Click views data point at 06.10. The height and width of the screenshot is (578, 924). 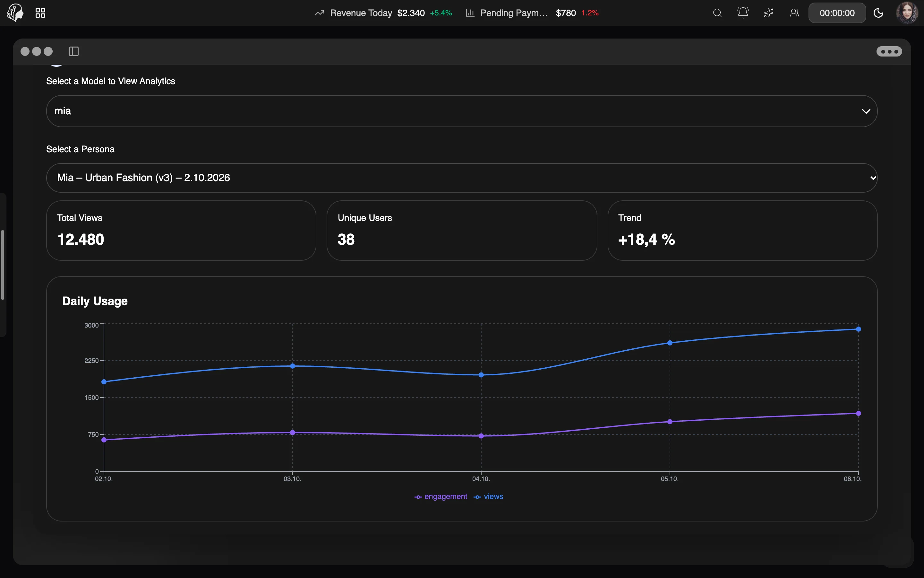point(858,329)
